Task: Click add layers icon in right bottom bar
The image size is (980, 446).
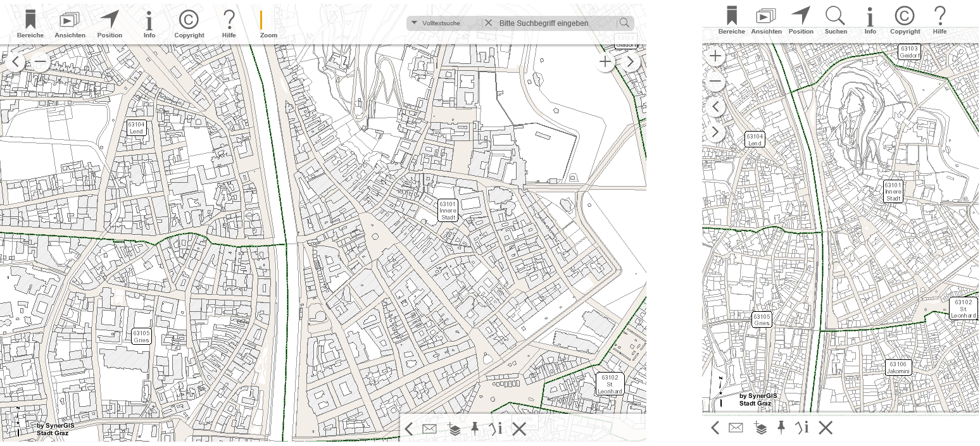Action: (x=761, y=428)
